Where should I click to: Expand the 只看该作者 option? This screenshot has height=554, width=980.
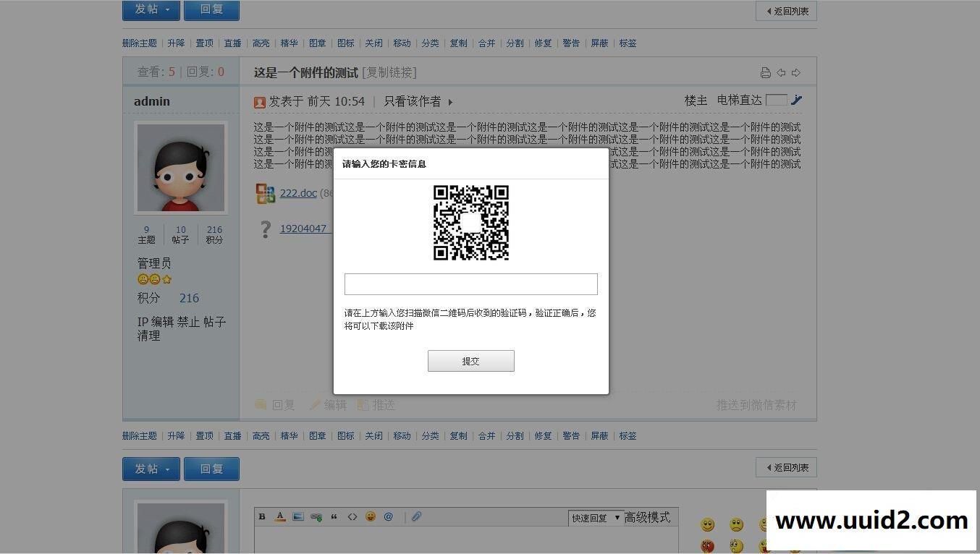450,102
